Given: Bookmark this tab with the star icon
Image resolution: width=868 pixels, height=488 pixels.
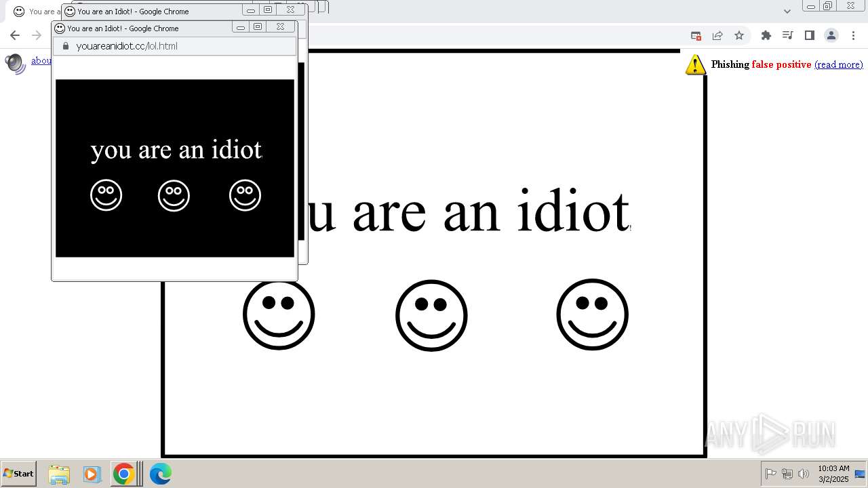Looking at the screenshot, I should (x=739, y=35).
